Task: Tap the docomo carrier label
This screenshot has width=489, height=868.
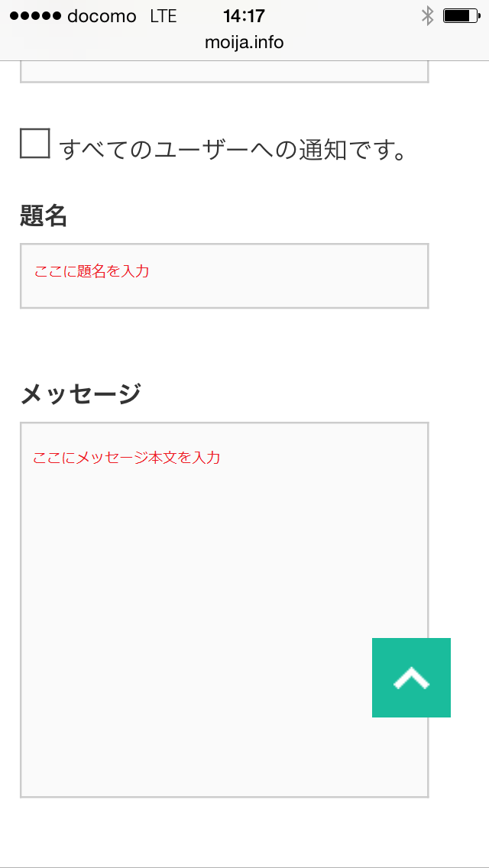Action: 102,17
